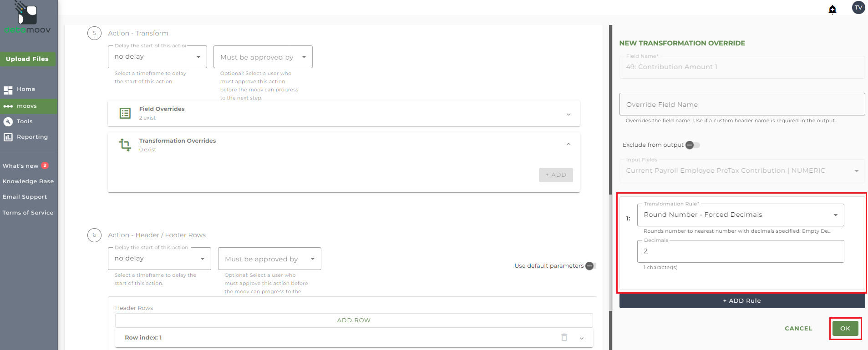The image size is (868, 350).
Task: Open the TV user avatar menu
Action: pyautogui.click(x=858, y=8)
